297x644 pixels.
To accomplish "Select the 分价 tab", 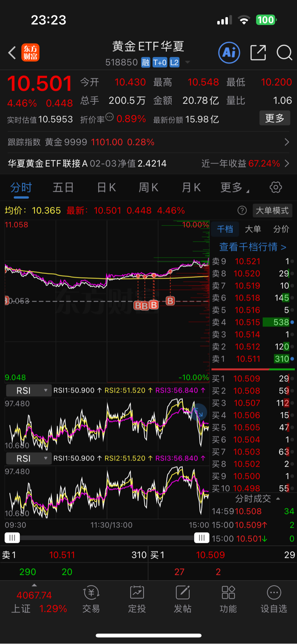I will click(281, 229).
